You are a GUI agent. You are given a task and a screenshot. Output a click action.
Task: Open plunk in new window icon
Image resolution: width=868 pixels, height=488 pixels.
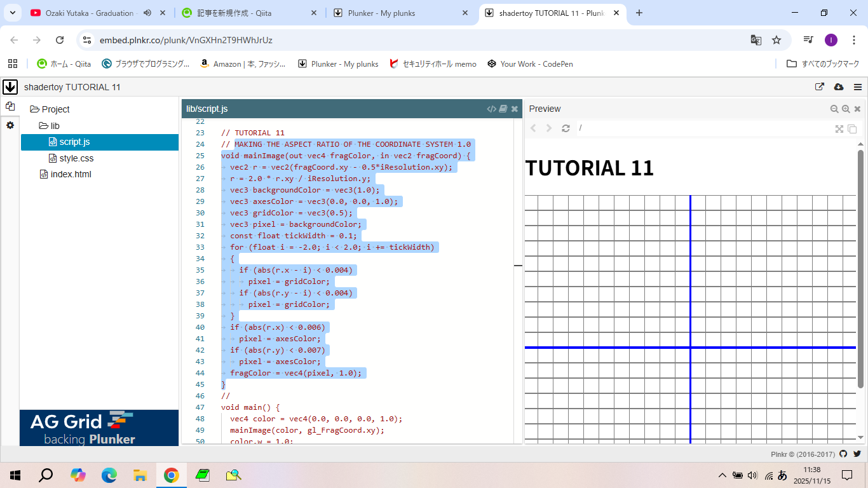pos(820,87)
